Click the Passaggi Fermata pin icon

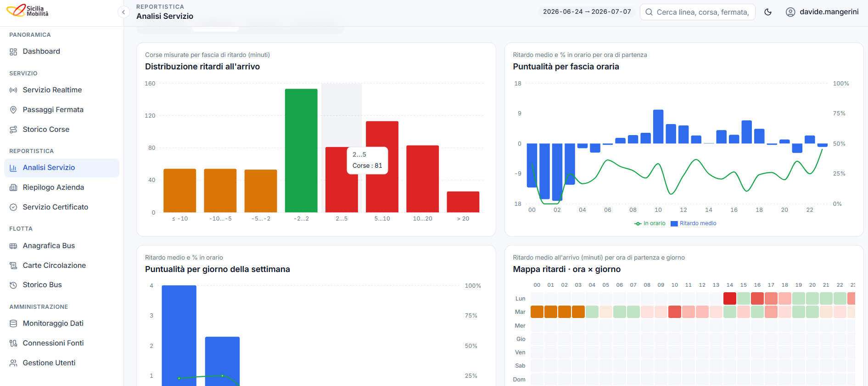click(13, 110)
